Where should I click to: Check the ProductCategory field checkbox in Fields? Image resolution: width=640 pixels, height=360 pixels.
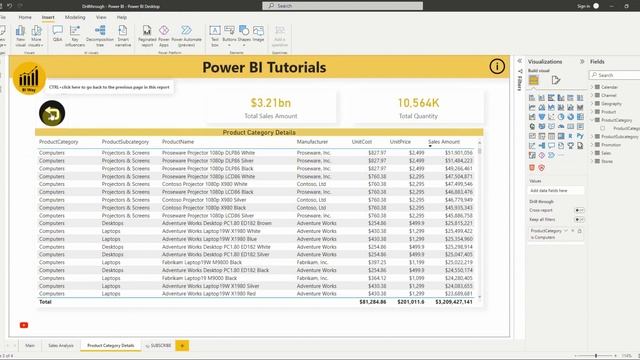[x=602, y=128]
